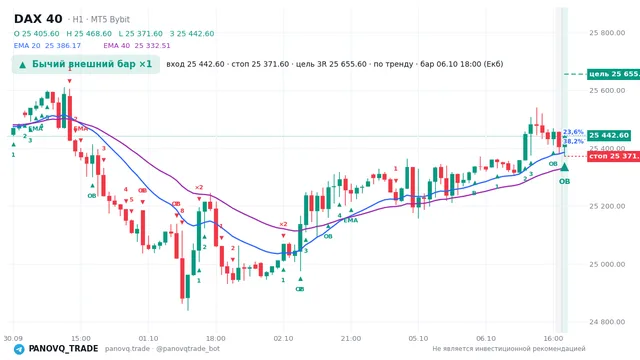Click the 'Не является инвестиционной рекомендацией' disclaimer
Viewport: 640px width, 360px height.
click(x=509, y=349)
